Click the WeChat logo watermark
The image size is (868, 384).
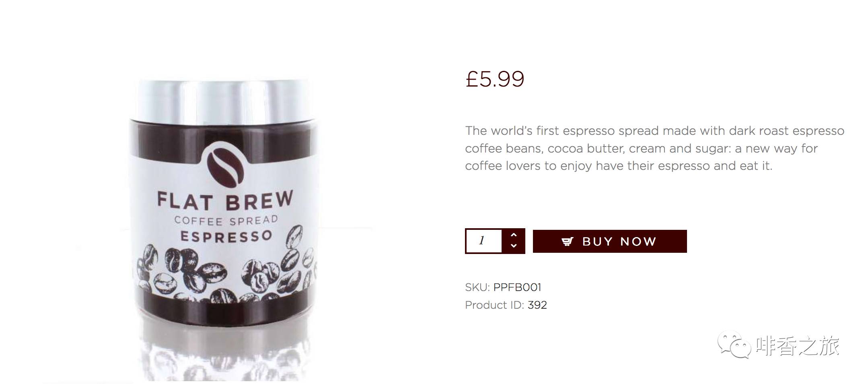click(734, 345)
